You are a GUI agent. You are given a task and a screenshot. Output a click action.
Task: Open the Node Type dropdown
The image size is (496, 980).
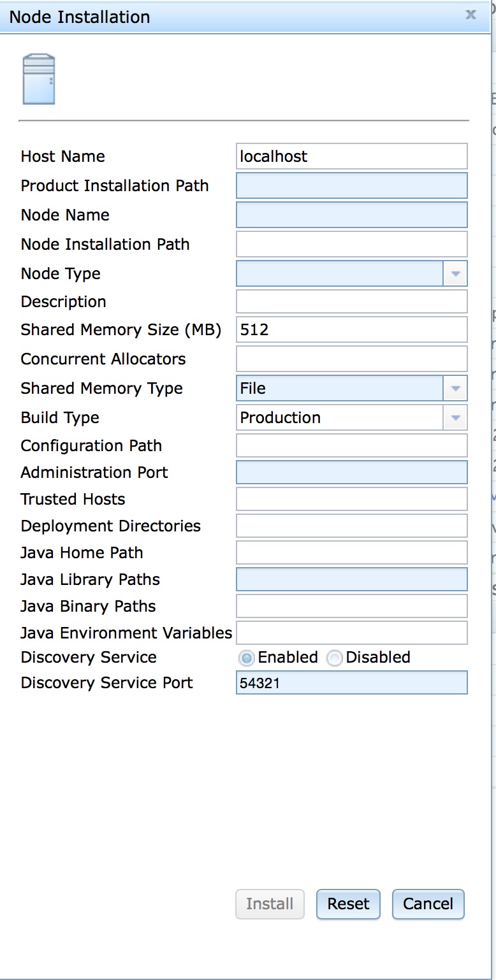(455, 273)
